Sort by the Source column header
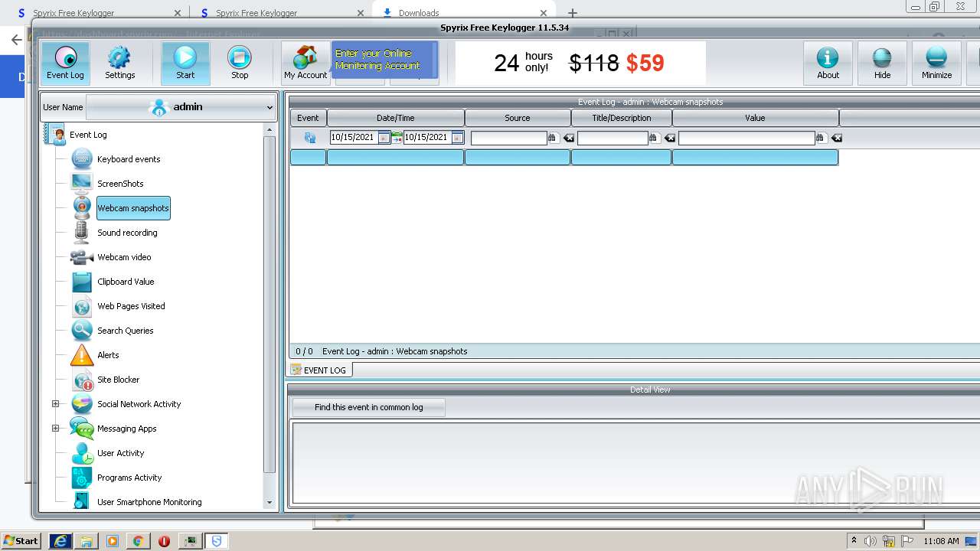980x551 pixels. click(518, 118)
